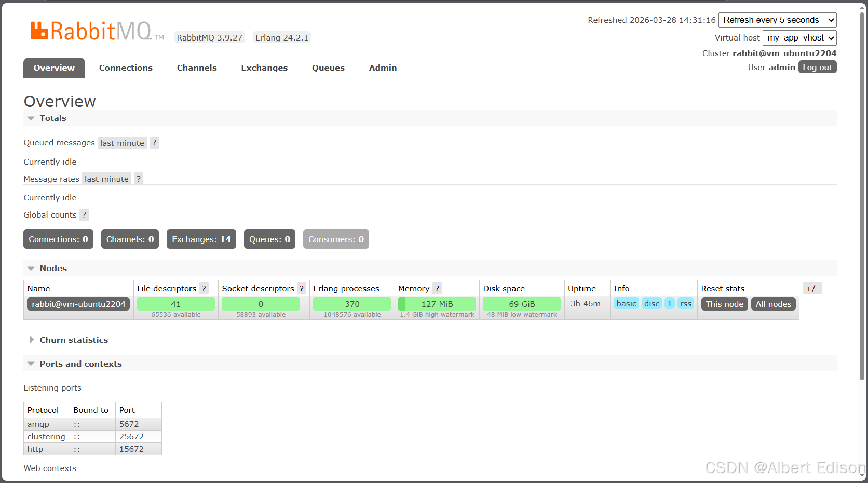Log out of admin user

point(817,67)
